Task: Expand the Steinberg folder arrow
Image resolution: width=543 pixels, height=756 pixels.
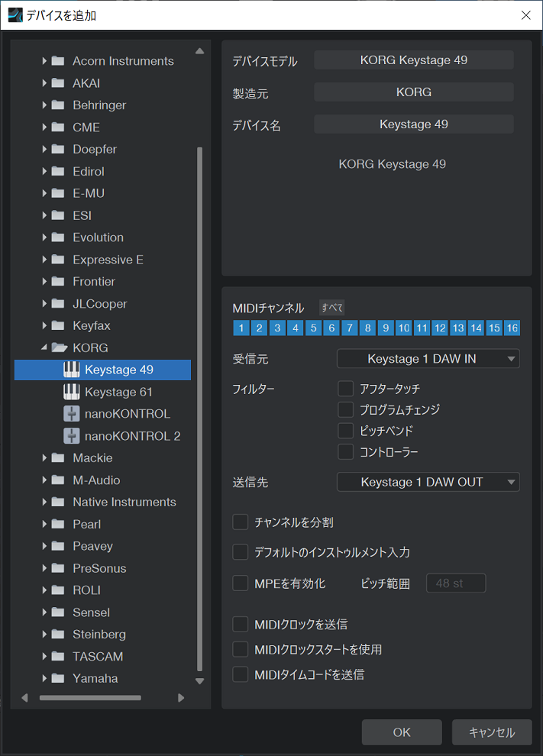Action: (44, 634)
